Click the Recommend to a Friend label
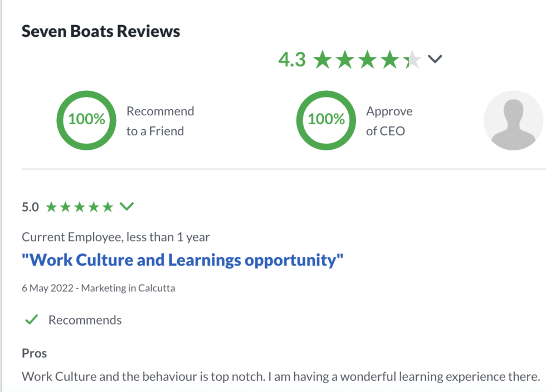Screen dimensions: 546x392 (x=161, y=121)
